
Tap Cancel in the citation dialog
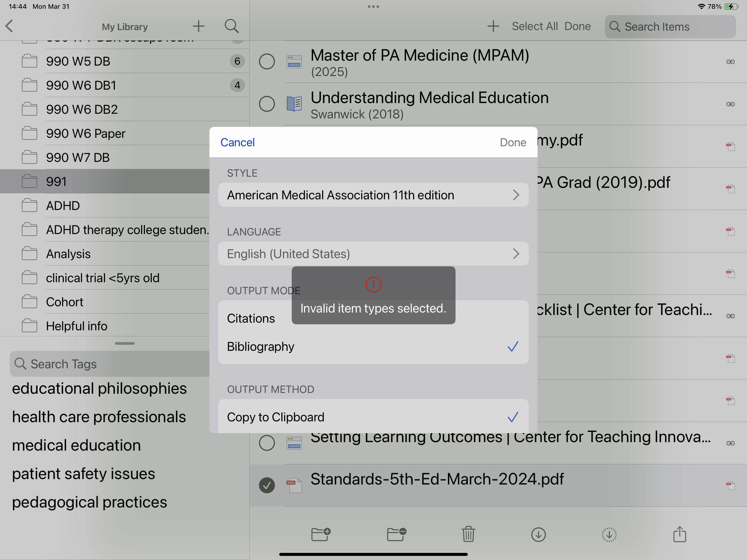237,142
